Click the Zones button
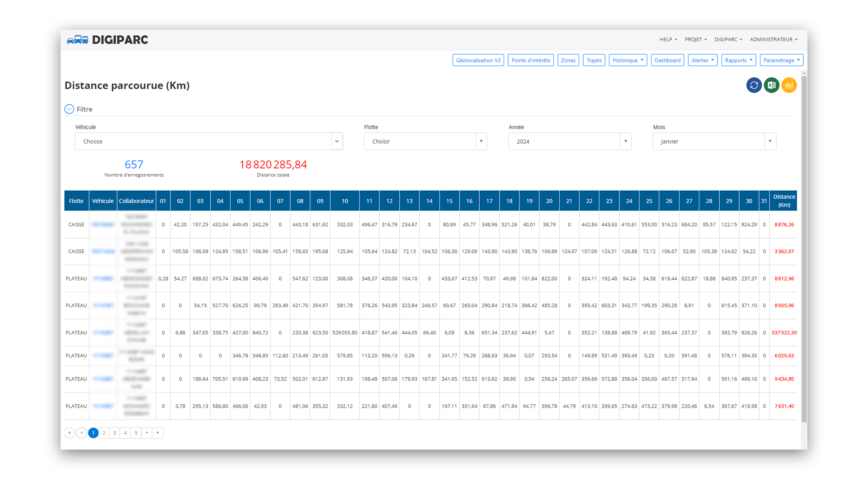The height and width of the screenshot is (488, 868). tap(568, 60)
